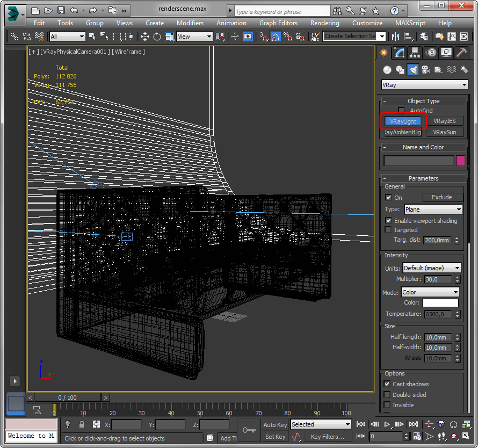Open the VRay light category dropdown
The width and height of the screenshot is (478, 448).
tap(424, 85)
